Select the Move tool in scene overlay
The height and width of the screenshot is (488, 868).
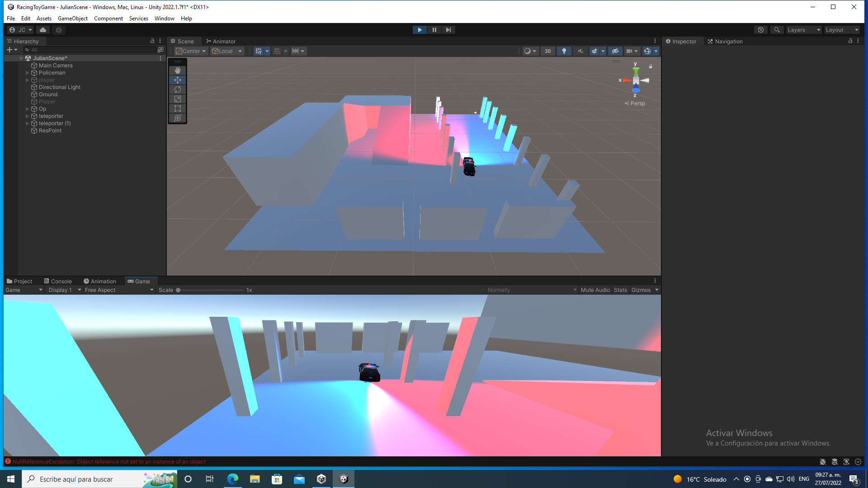point(178,80)
